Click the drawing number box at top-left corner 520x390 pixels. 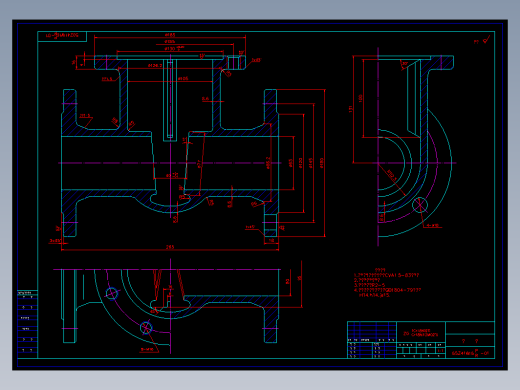coord(62,36)
